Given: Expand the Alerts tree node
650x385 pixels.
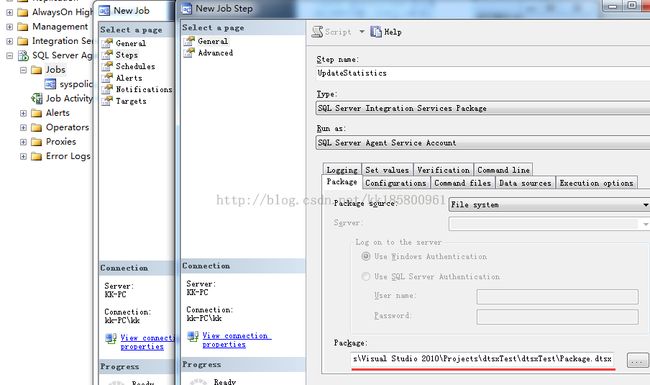Looking at the screenshot, I should [23, 113].
